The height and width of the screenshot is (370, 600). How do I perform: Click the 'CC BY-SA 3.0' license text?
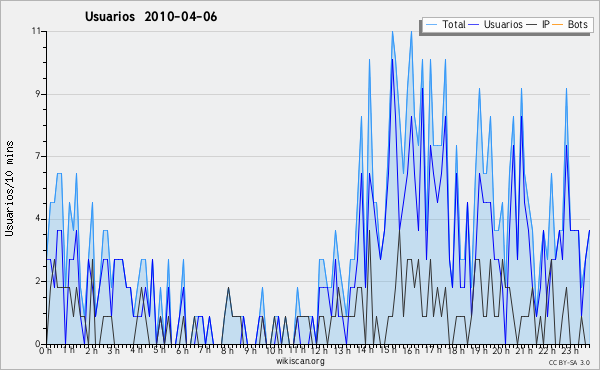coord(569,362)
